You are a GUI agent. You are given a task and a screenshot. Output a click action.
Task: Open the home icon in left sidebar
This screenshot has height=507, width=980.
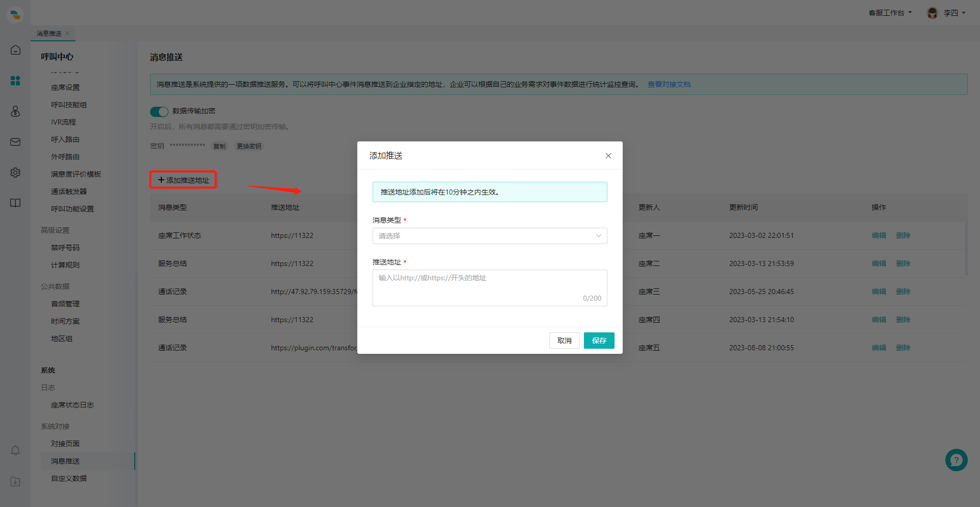(15, 50)
